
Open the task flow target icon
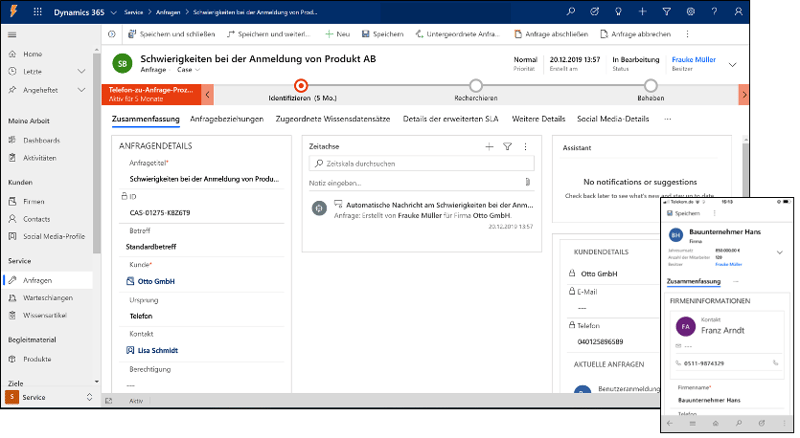coord(594,11)
